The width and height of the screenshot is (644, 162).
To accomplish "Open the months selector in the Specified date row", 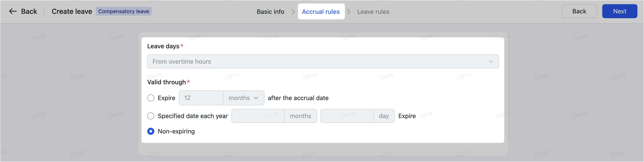I will (x=300, y=116).
